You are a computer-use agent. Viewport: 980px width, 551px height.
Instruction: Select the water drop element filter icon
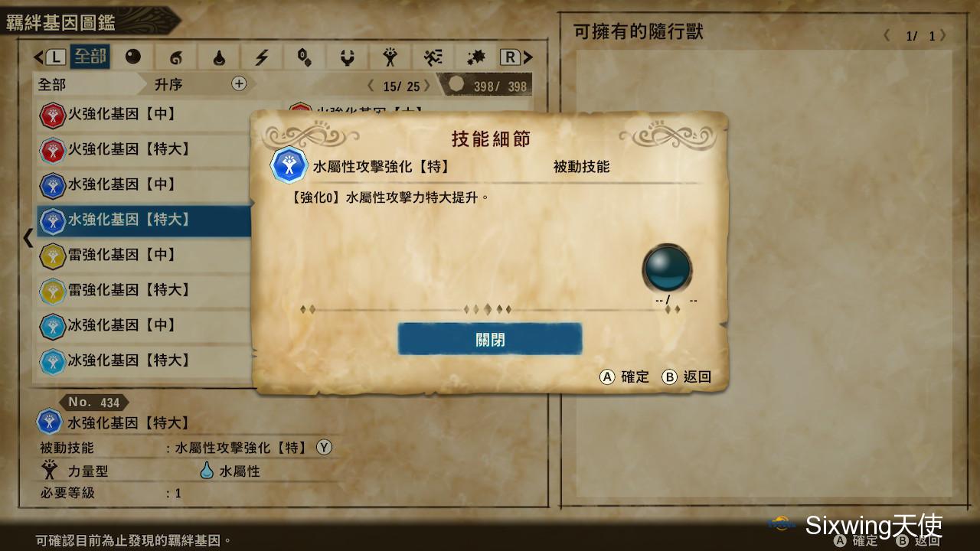click(x=219, y=57)
